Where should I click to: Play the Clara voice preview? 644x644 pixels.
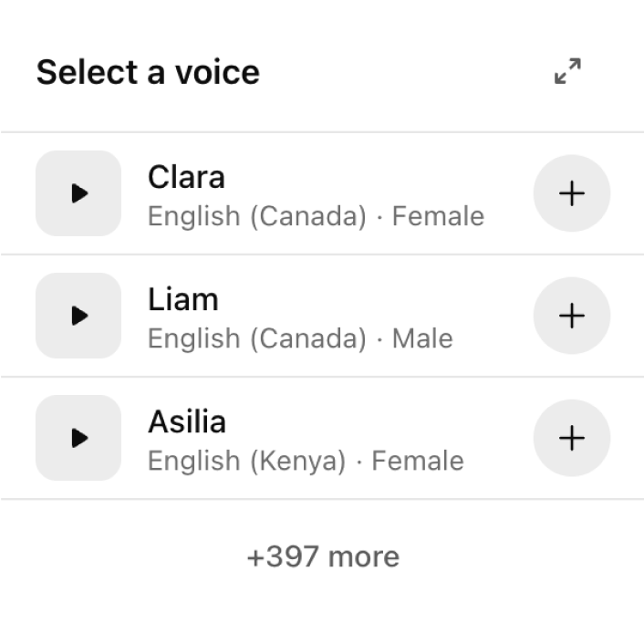78,193
